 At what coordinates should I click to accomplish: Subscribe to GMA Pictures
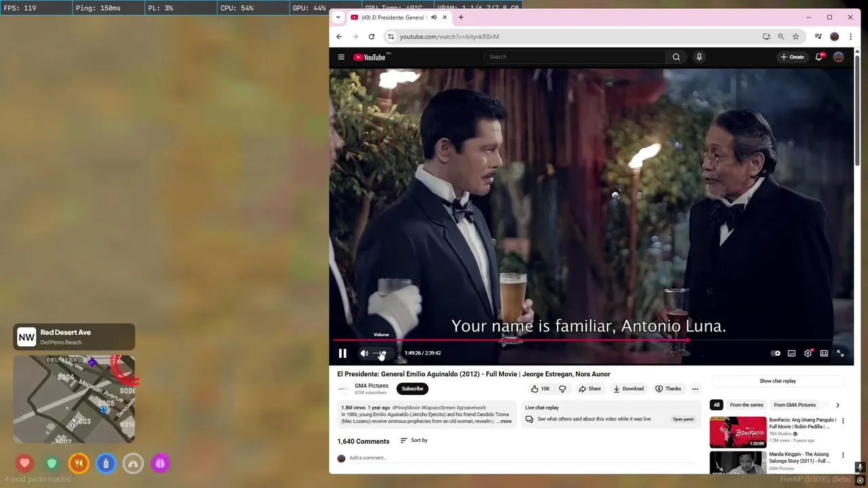click(412, 388)
